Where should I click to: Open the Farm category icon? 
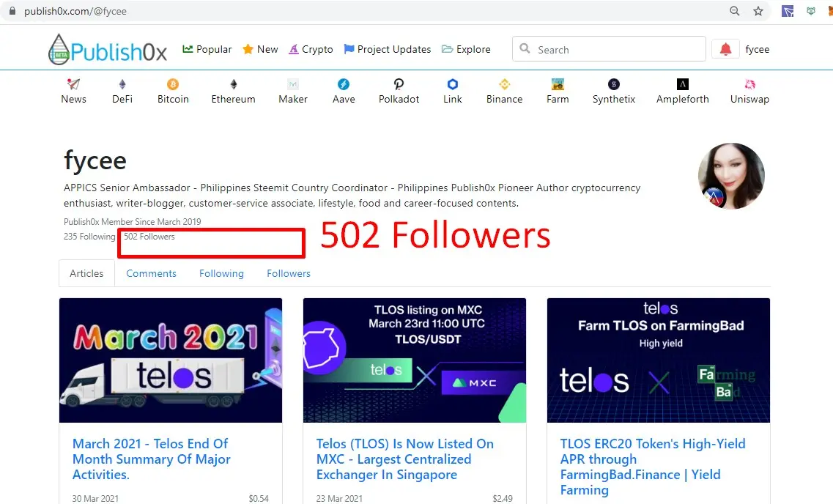[x=558, y=84]
